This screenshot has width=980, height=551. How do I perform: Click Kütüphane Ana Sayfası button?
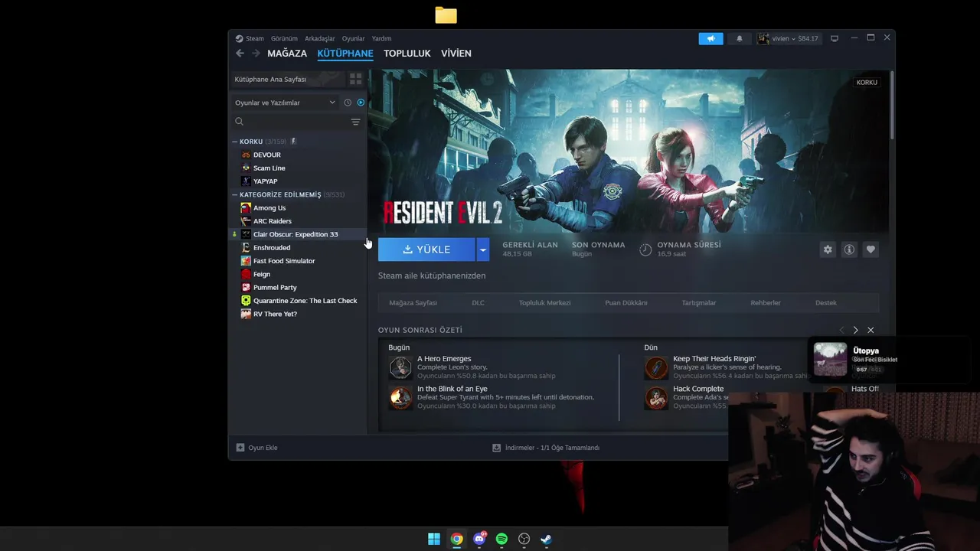coord(287,79)
